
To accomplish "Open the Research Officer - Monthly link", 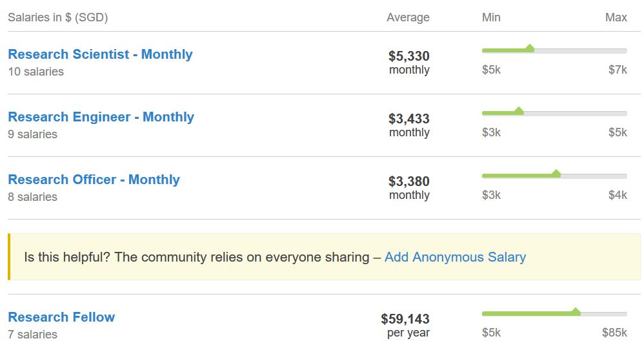I will click(x=94, y=180).
